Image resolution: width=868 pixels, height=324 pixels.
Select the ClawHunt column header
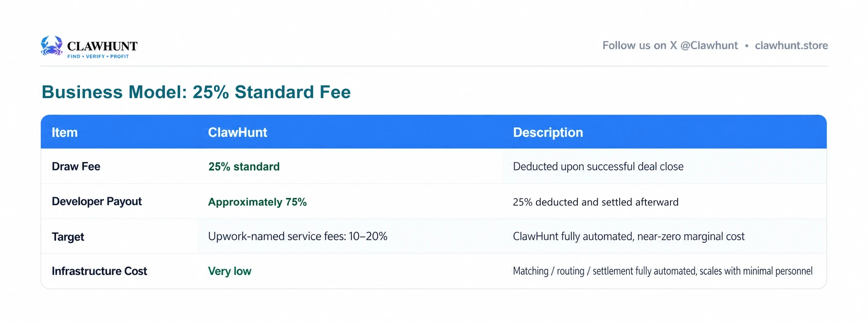(x=238, y=132)
